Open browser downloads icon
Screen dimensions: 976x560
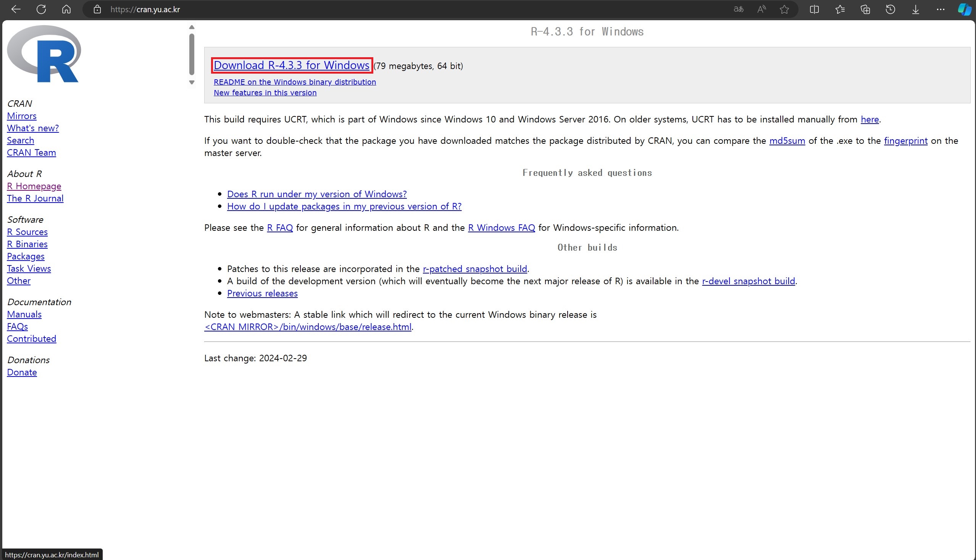click(x=915, y=9)
